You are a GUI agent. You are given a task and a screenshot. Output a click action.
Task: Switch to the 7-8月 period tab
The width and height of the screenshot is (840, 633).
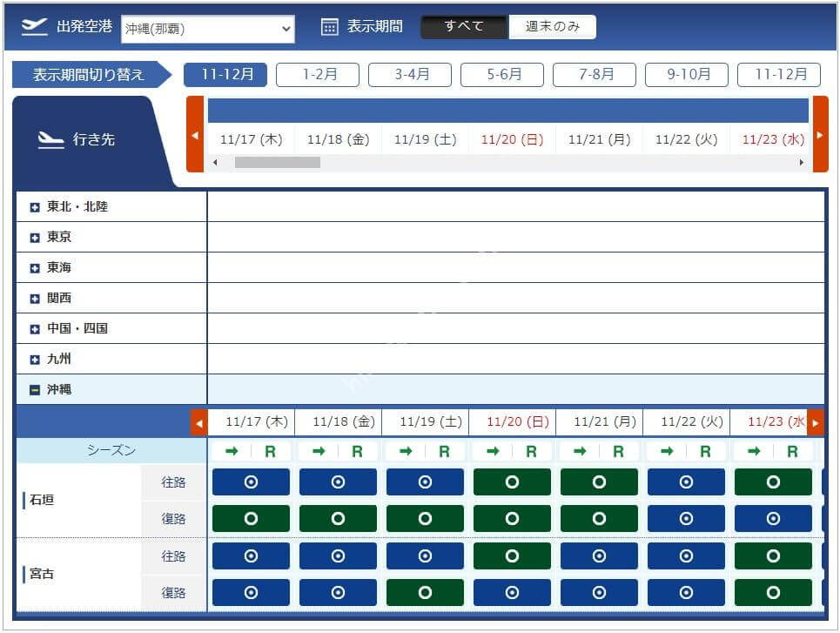[595, 74]
